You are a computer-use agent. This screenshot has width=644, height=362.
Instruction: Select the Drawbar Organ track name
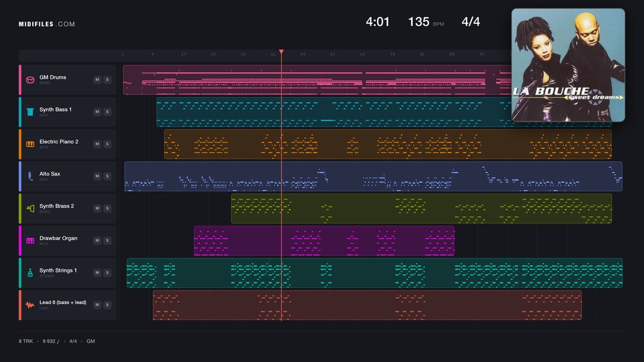(59, 238)
